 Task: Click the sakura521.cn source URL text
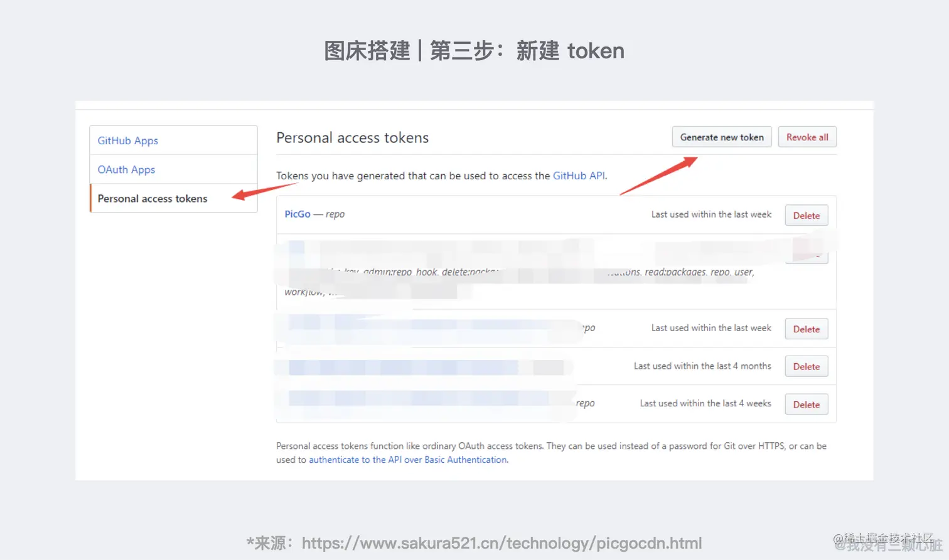(x=502, y=543)
